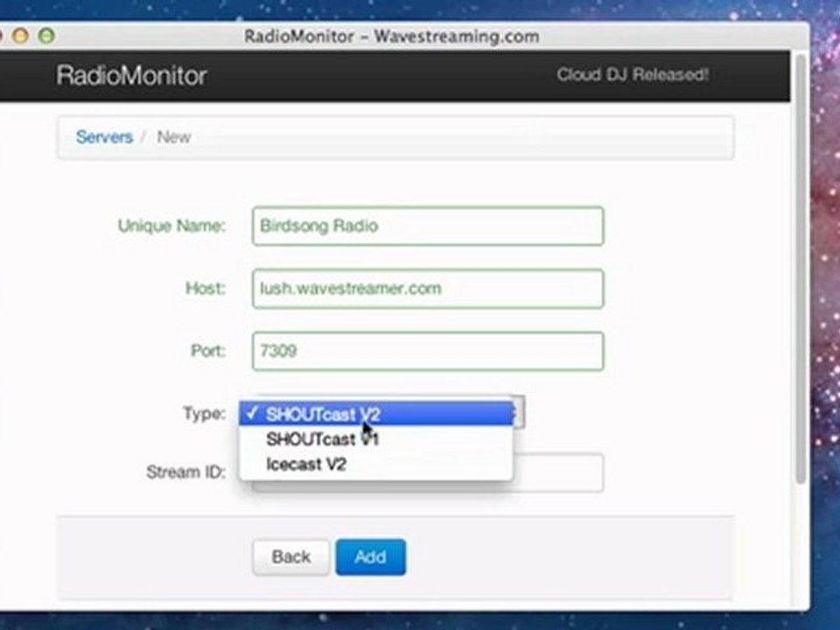This screenshot has height=630, width=840.
Task: Click the Port: label
Action: [x=208, y=351]
